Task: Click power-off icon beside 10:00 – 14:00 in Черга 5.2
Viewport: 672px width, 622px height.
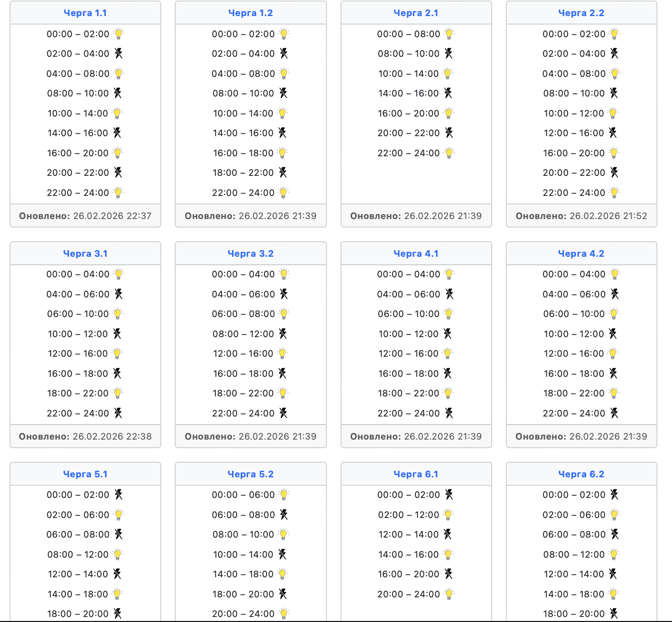Action: click(x=282, y=554)
